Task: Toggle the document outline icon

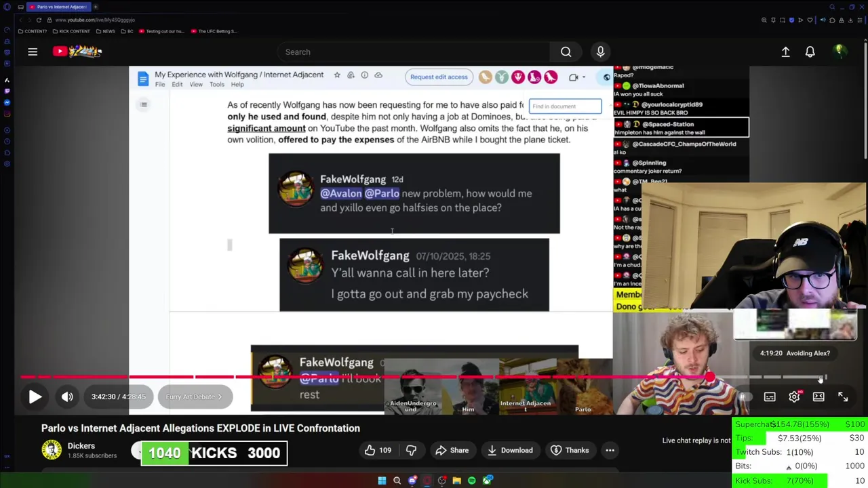Action: click(x=144, y=104)
